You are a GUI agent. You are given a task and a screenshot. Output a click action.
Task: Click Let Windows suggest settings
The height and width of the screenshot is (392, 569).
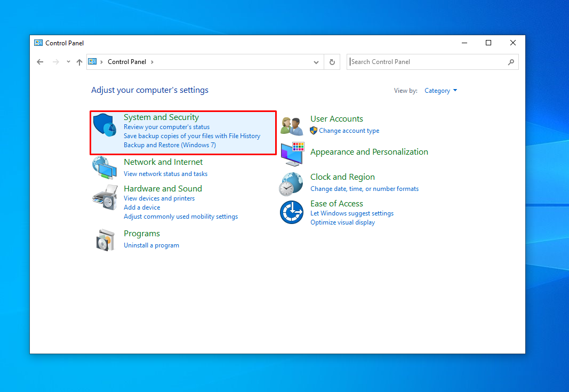tap(351, 213)
